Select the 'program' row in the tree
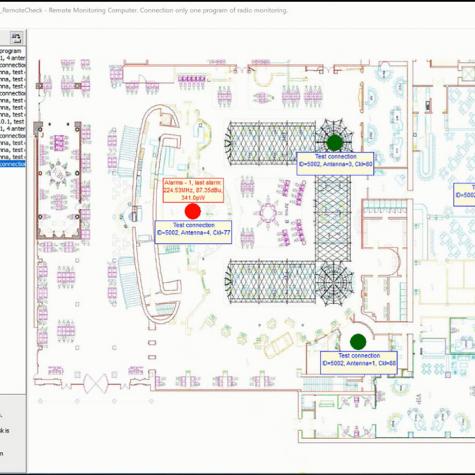The height and width of the screenshot is (475, 475). (12, 51)
